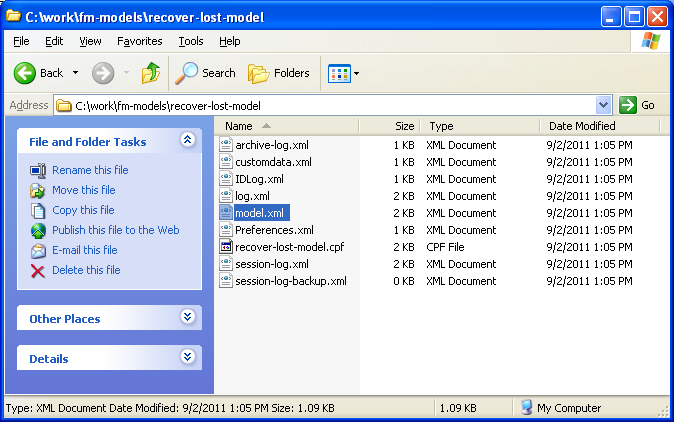
Task: Click the CPF File type cell
Action: [445, 247]
